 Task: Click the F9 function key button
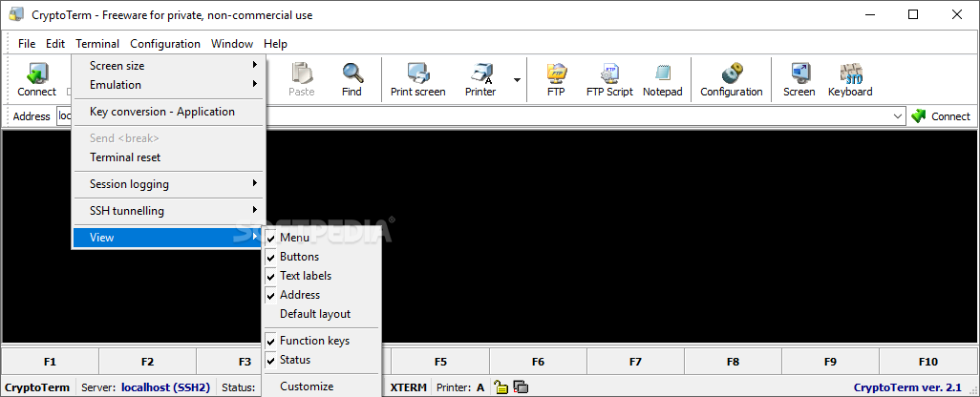[x=830, y=362]
